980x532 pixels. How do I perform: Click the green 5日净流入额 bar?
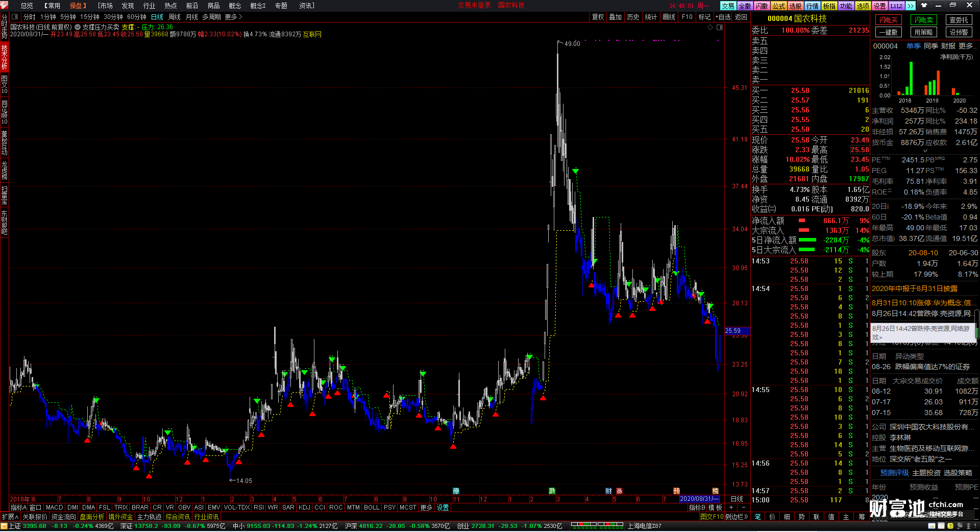[x=807, y=240]
